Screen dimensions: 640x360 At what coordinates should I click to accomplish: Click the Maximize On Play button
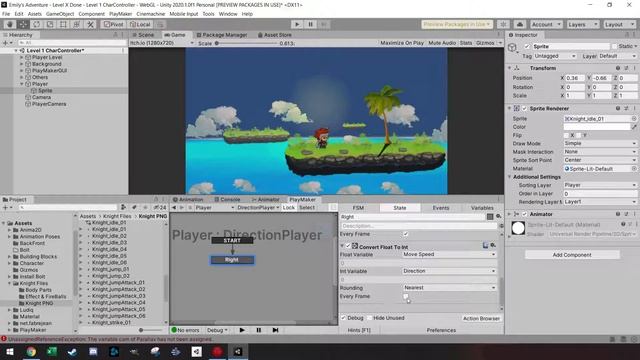(402, 43)
